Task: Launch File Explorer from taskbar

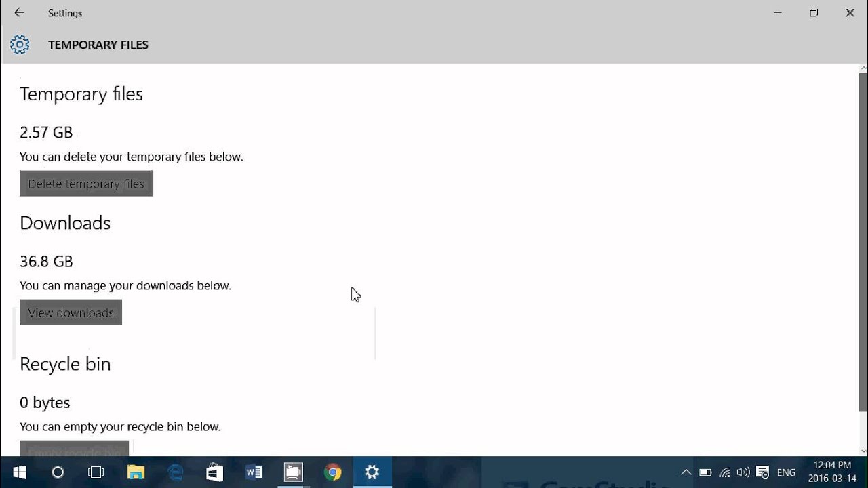Action: tap(136, 472)
